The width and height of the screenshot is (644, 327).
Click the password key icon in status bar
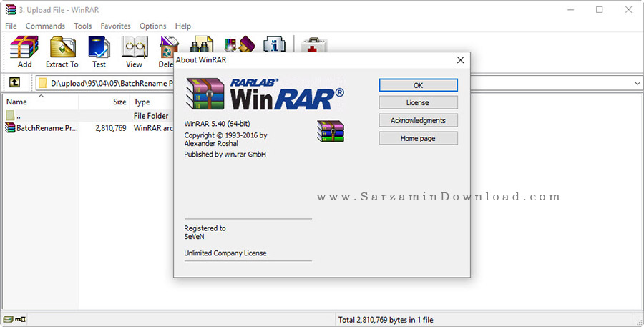(20, 319)
